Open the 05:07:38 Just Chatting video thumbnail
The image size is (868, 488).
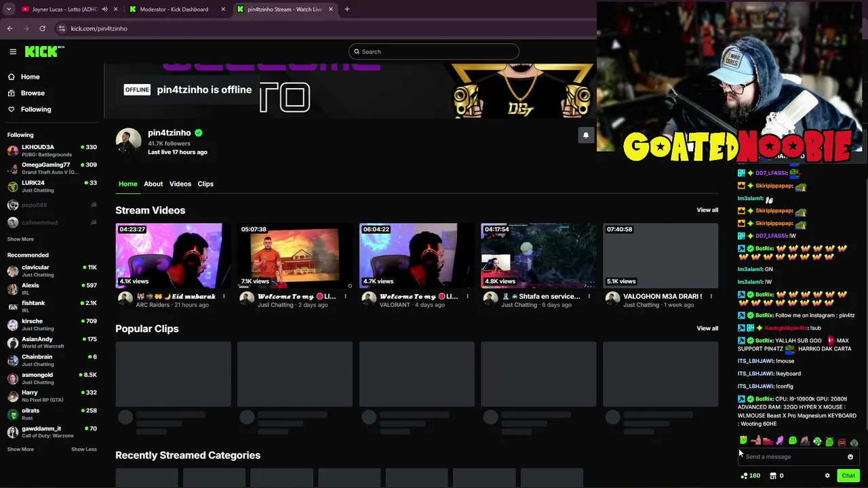click(x=295, y=256)
